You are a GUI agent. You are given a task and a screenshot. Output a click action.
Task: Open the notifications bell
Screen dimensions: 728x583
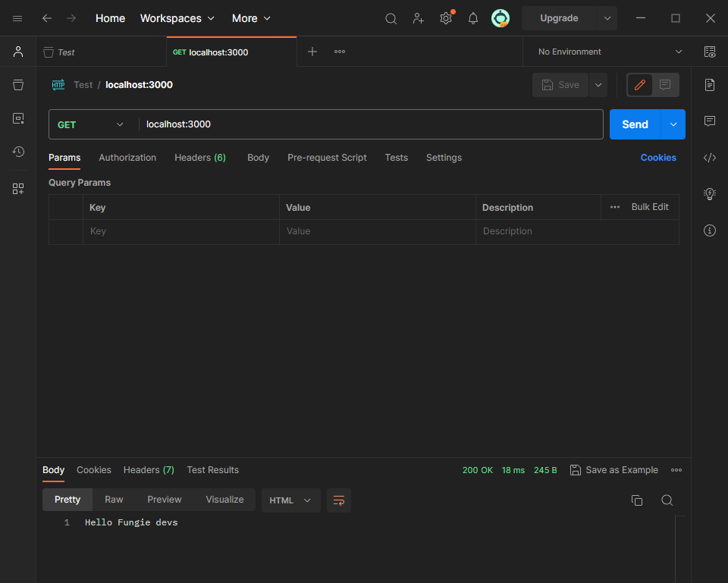472,18
